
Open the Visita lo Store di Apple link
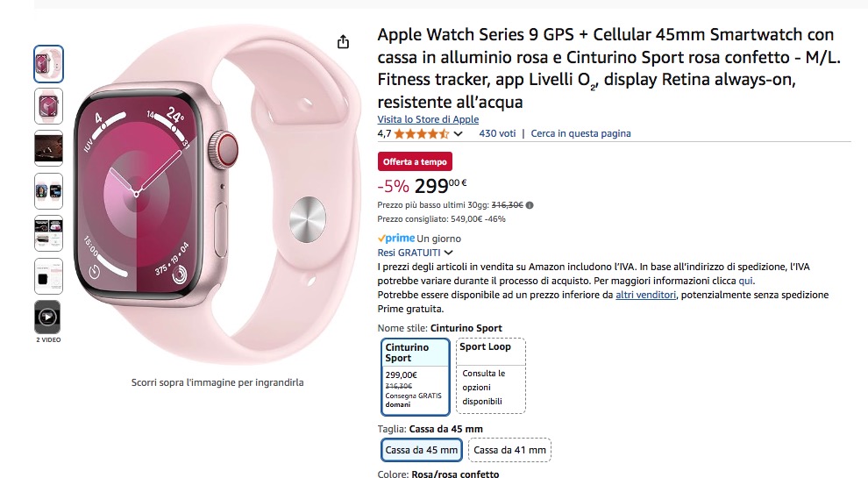point(428,119)
